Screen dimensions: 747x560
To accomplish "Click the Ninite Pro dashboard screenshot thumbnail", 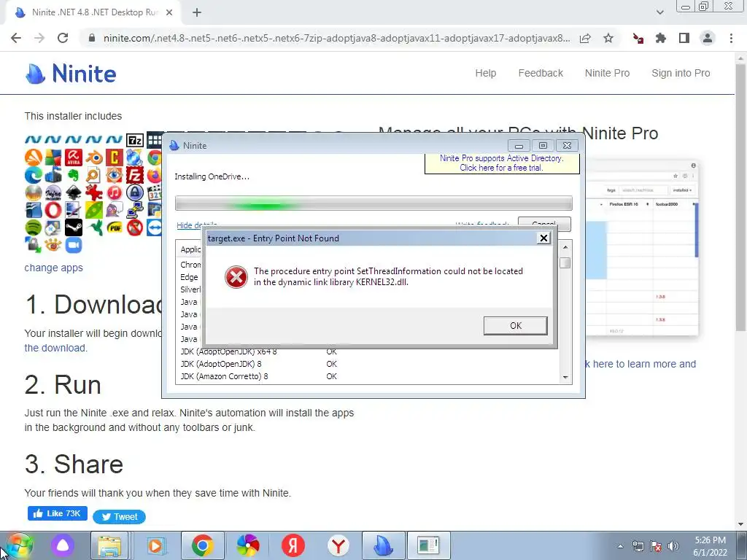I will tap(642, 248).
